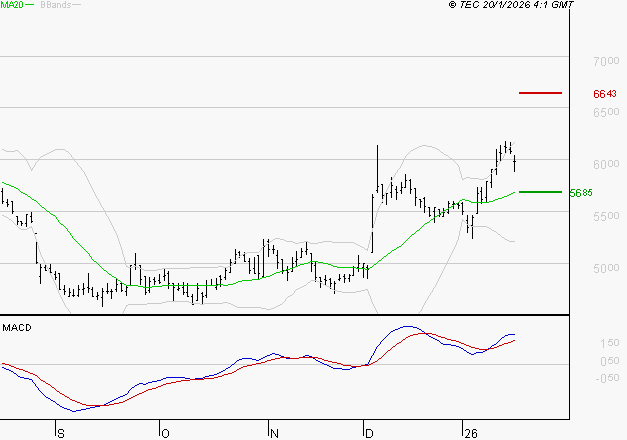Click the green 5685 moving average value

coord(581,193)
